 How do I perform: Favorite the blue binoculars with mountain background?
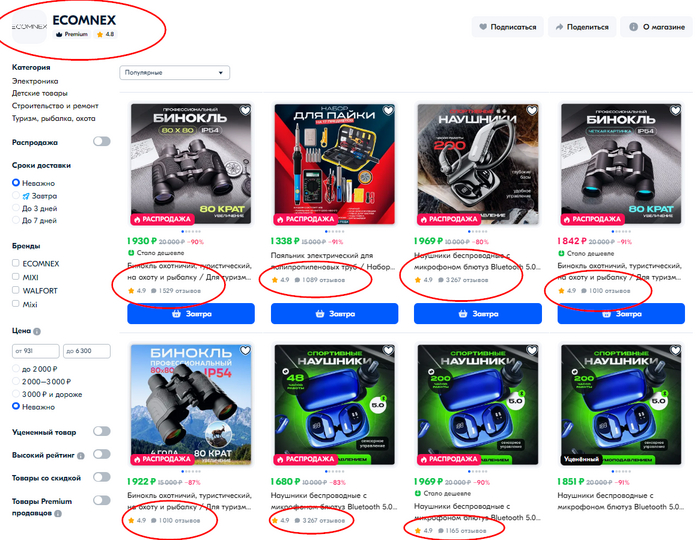click(x=245, y=351)
